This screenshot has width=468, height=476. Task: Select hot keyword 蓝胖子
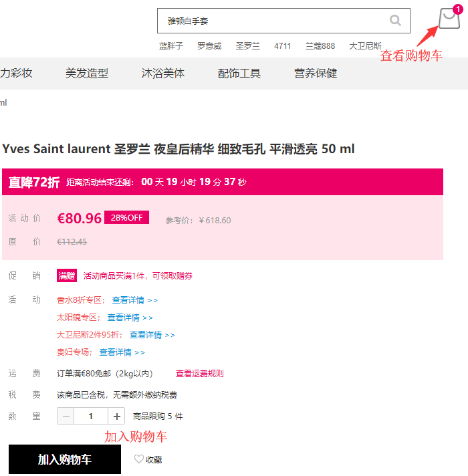tap(171, 46)
